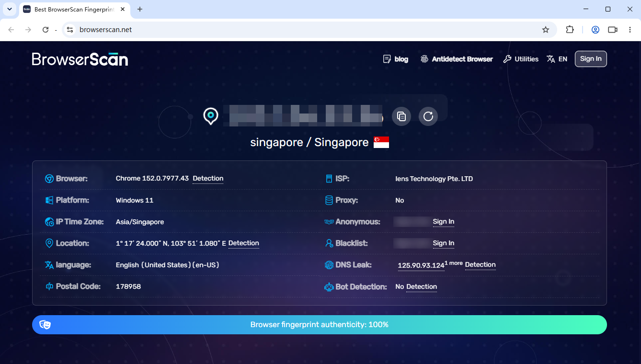Open the tab search dropdown arrow
The height and width of the screenshot is (364, 641).
10,9
